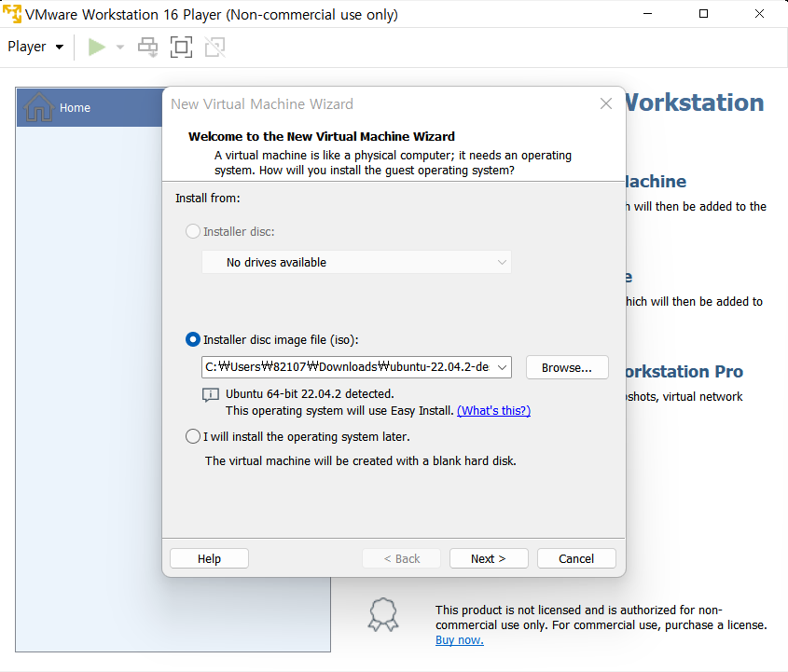Open the What's this? link

tap(493, 411)
